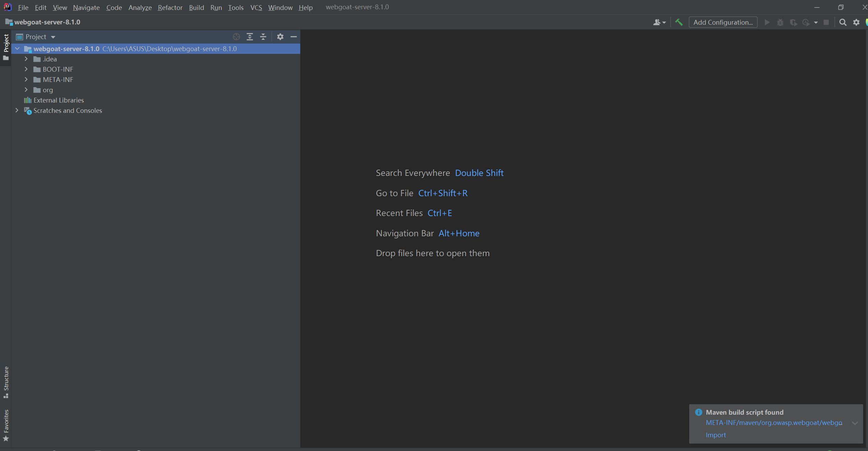This screenshot has height=451, width=868.
Task: Open the VCS menu
Action: click(x=256, y=7)
